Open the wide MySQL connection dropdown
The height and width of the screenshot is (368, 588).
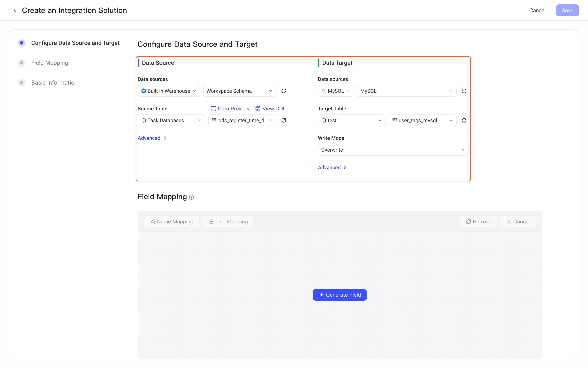pyautogui.click(x=406, y=91)
